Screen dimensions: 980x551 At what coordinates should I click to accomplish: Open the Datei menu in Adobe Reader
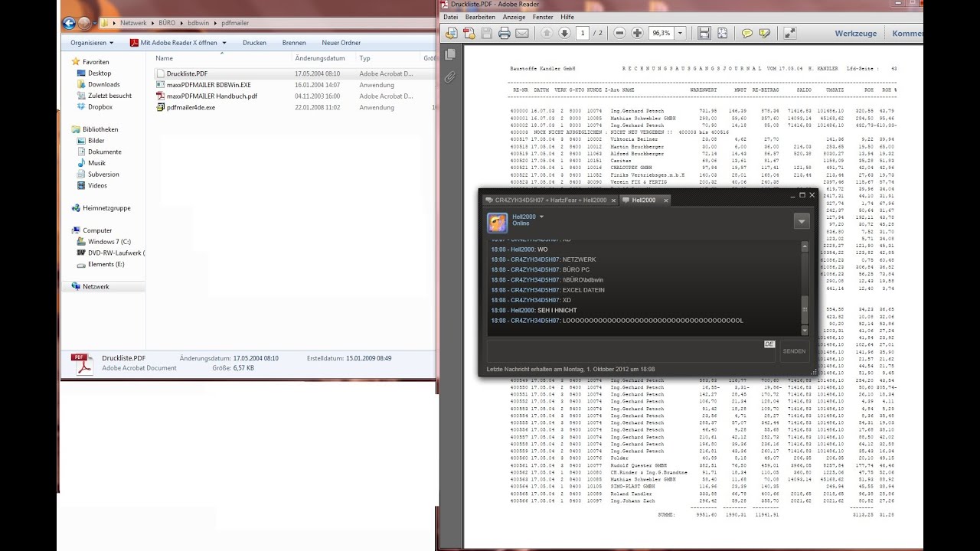click(x=450, y=17)
